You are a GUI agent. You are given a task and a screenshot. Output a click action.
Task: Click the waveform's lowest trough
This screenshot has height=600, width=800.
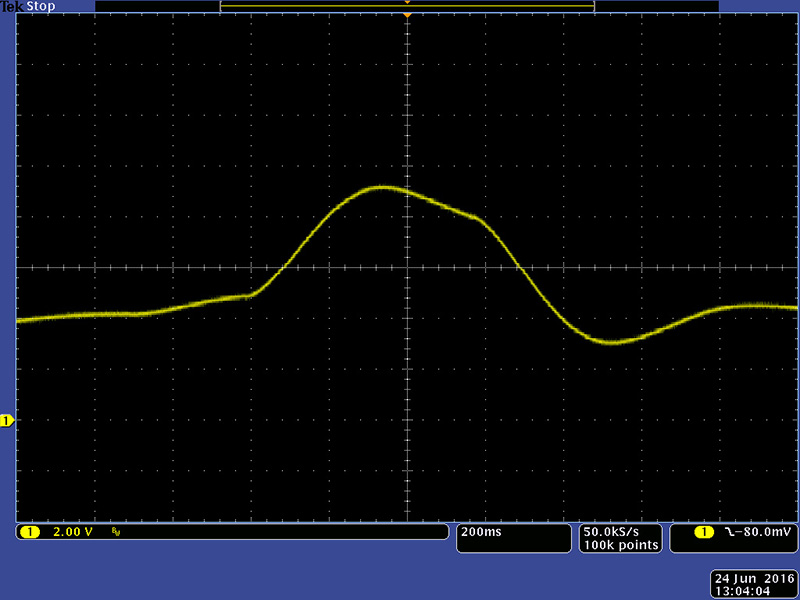coord(612,343)
